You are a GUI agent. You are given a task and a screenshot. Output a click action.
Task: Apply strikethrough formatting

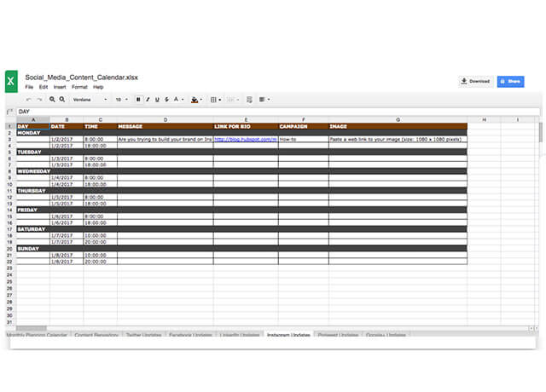[x=166, y=100]
